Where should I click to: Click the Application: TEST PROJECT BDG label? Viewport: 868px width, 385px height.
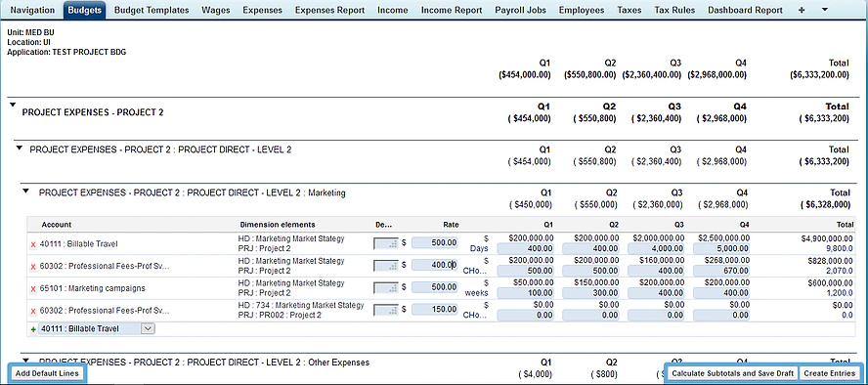tap(67, 53)
